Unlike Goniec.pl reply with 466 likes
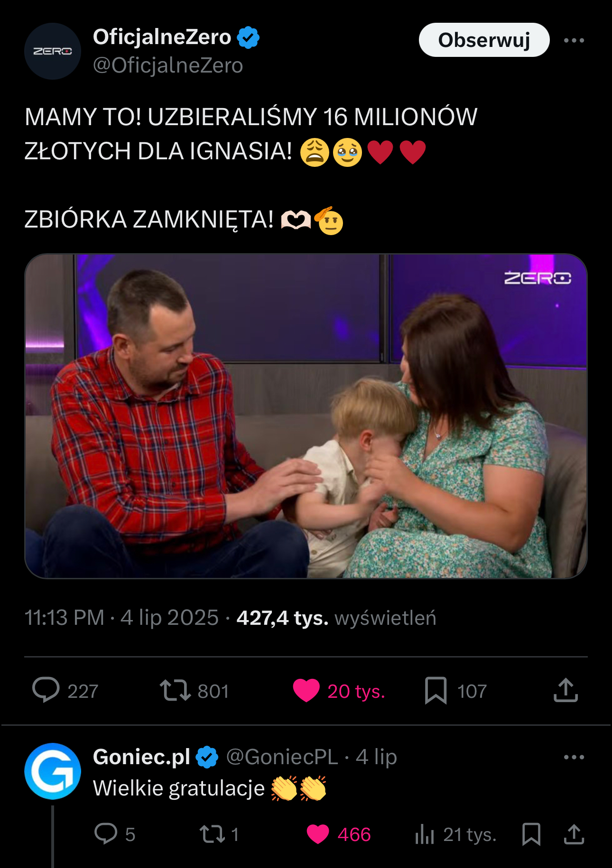 [x=318, y=834]
